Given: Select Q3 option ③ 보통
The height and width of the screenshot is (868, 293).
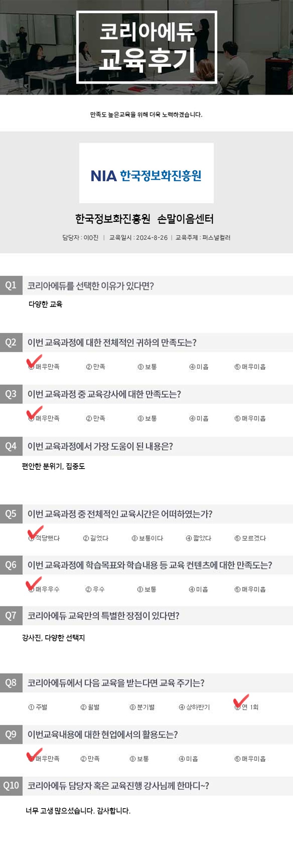Looking at the screenshot, I should (x=147, y=418).
